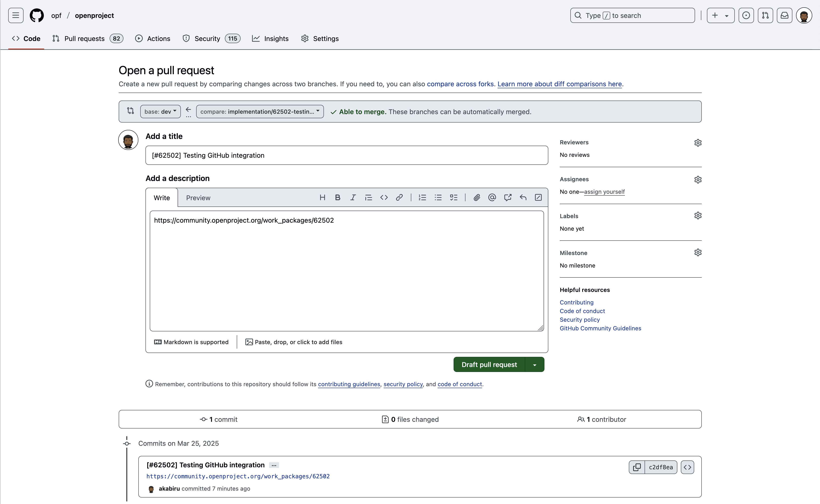Screen dimensions: 820x504
Task: Apply italic formatting in the description toolbar
Action: 353,197
